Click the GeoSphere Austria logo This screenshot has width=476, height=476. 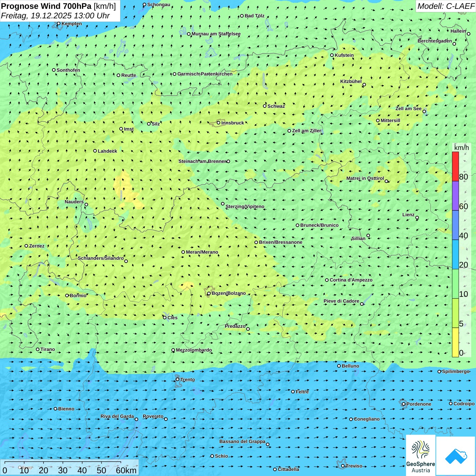tap(421, 455)
